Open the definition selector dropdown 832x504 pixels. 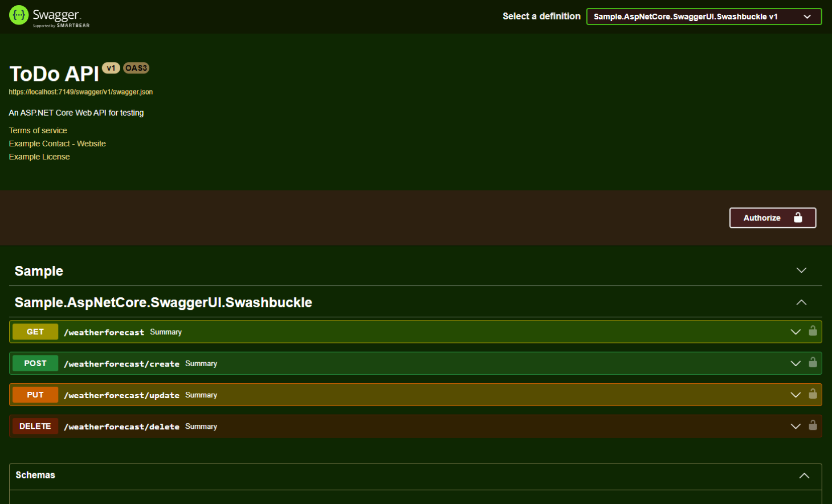click(704, 17)
